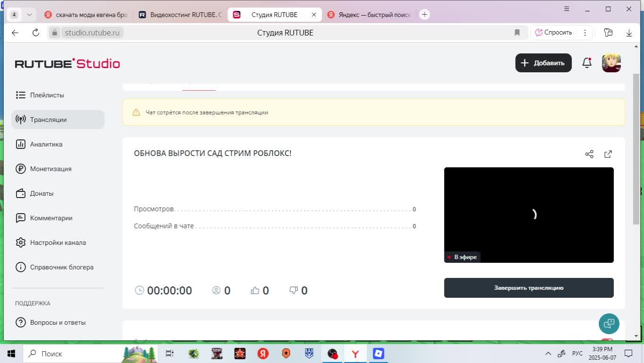Screen dimensions: 644x363
Task: Click the Спросить assistant button
Action: coord(553,33)
